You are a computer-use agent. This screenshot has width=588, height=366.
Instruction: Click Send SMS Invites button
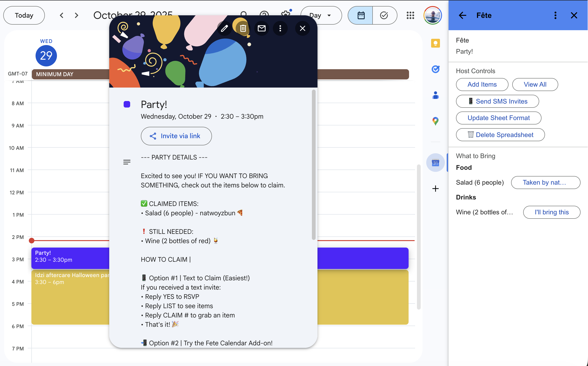pyautogui.click(x=497, y=101)
